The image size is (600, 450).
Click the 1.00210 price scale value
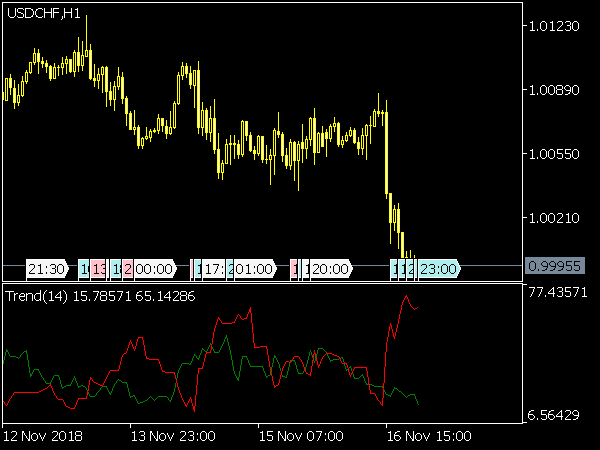click(x=554, y=218)
